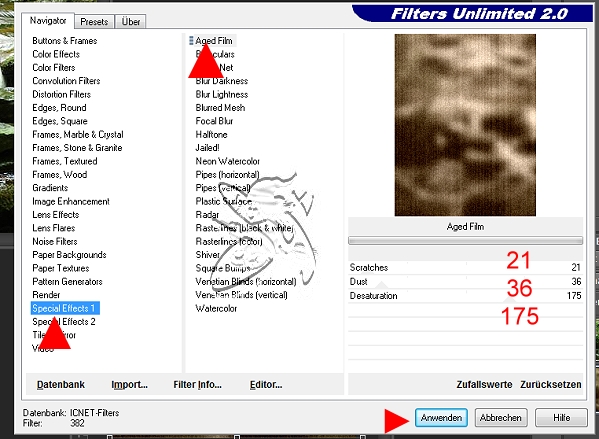Select Special Effects 2 category
599x439 pixels.
(63, 321)
